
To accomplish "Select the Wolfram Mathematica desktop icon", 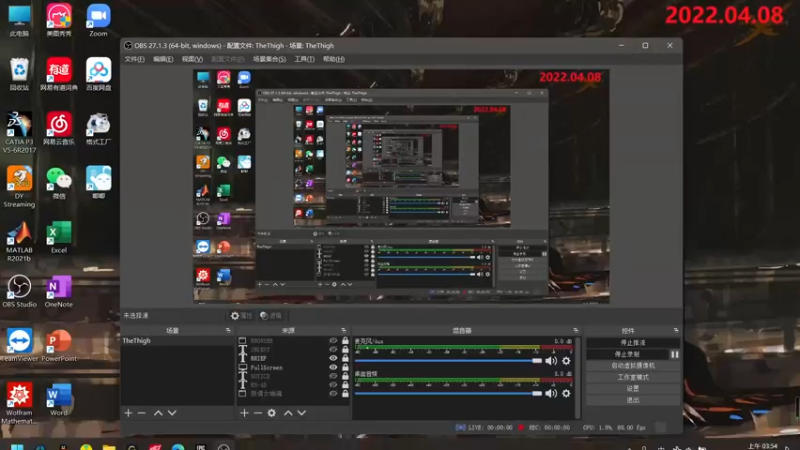I will [x=19, y=404].
